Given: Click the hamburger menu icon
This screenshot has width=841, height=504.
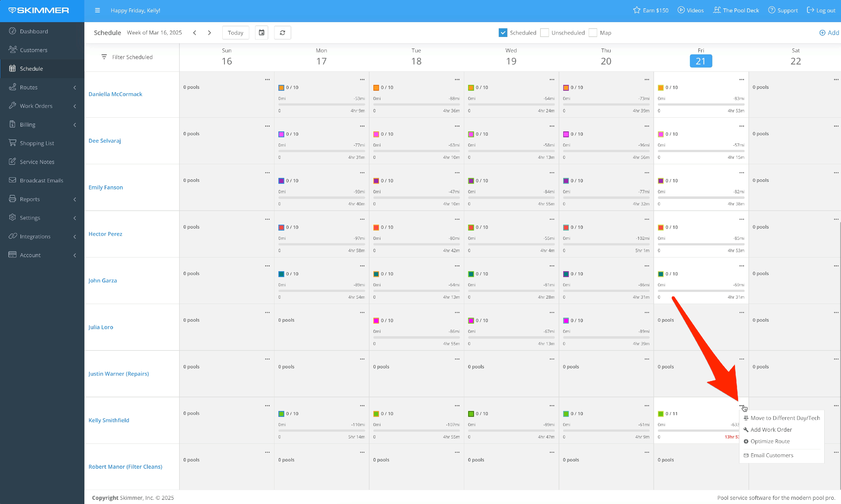Looking at the screenshot, I should click(97, 10).
